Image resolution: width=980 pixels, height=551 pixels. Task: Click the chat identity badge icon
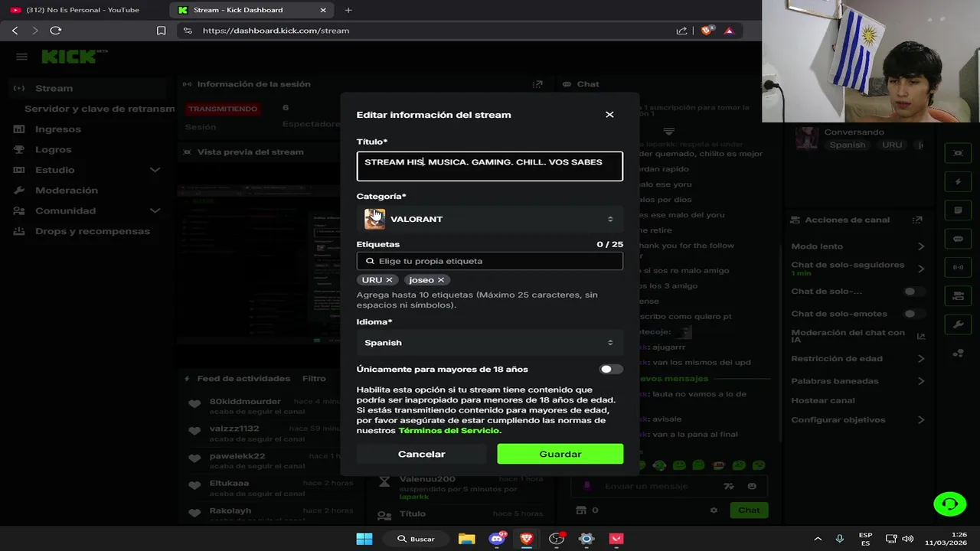(x=588, y=486)
